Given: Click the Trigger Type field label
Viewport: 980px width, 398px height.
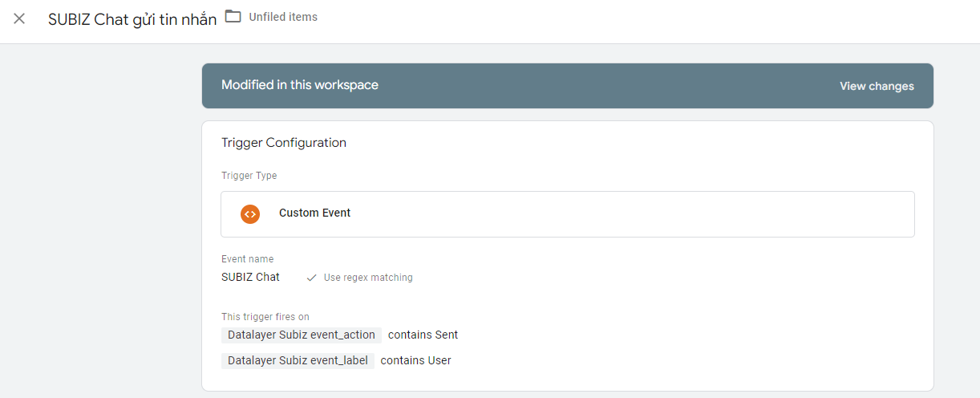Looking at the screenshot, I should coord(249,176).
